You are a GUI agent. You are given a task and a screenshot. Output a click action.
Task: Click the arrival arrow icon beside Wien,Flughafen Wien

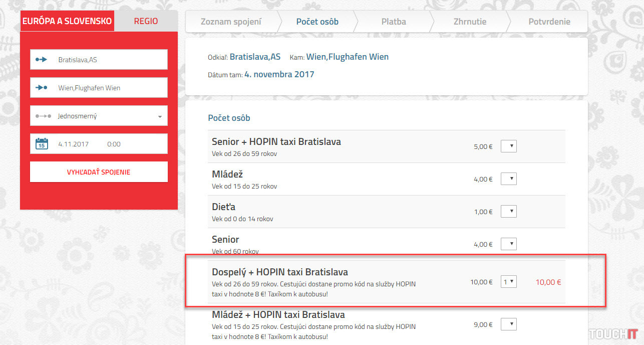point(41,88)
